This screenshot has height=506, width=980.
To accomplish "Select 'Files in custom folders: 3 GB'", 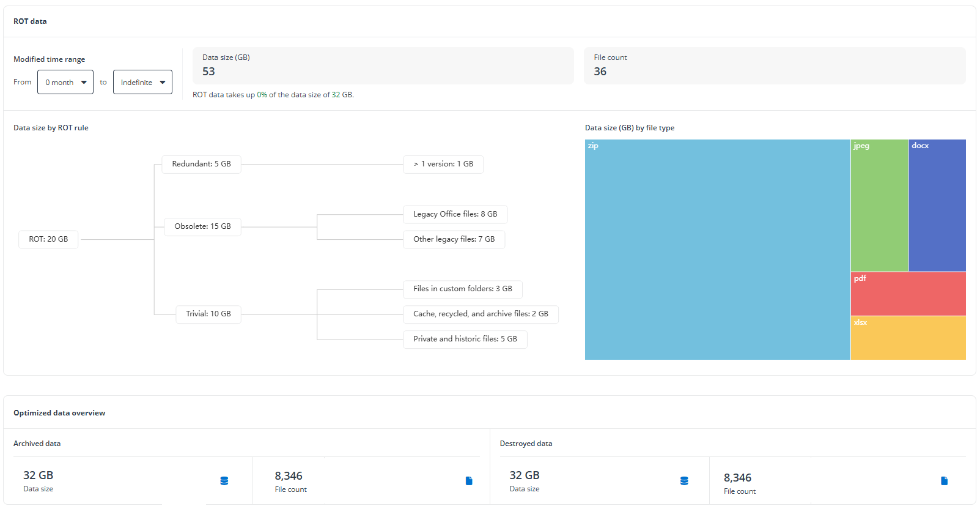I will tap(462, 289).
